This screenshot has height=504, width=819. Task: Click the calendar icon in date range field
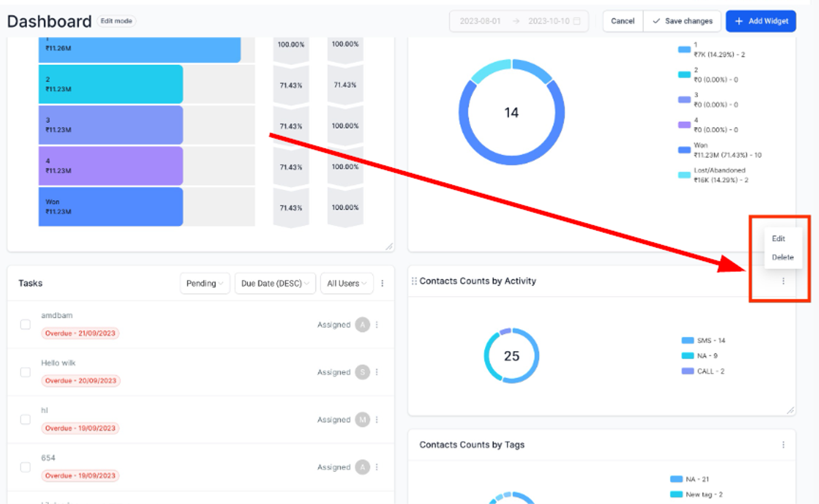577,21
